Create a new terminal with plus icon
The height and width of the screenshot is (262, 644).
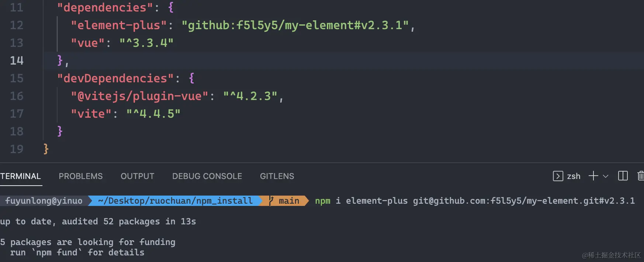click(x=593, y=176)
